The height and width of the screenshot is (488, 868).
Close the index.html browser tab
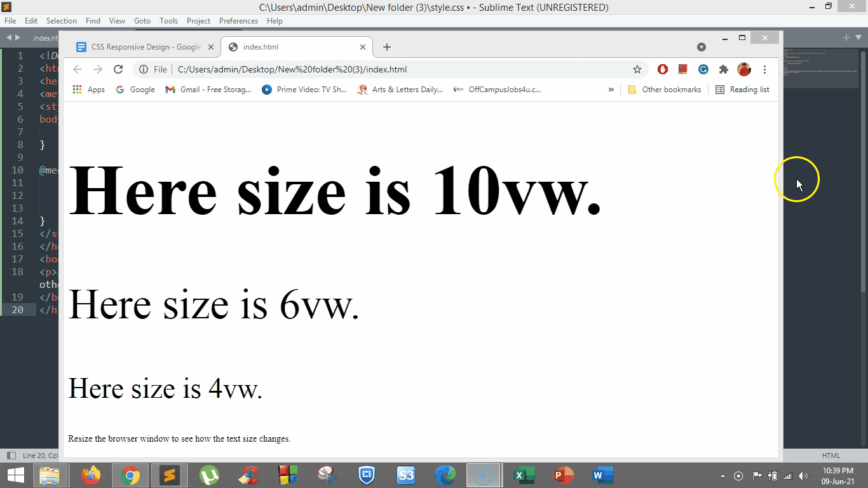pos(363,47)
